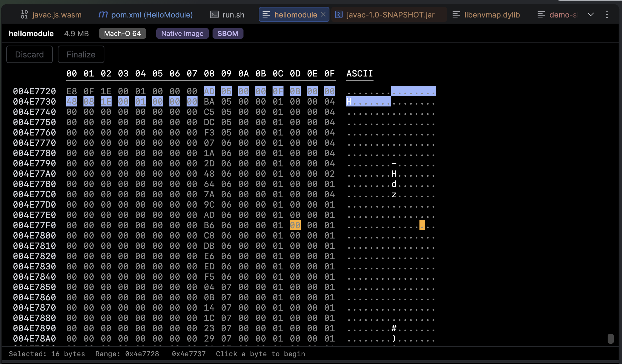Click the Finalize button
Viewport: 622px width, 364px height.
pyautogui.click(x=81, y=54)
